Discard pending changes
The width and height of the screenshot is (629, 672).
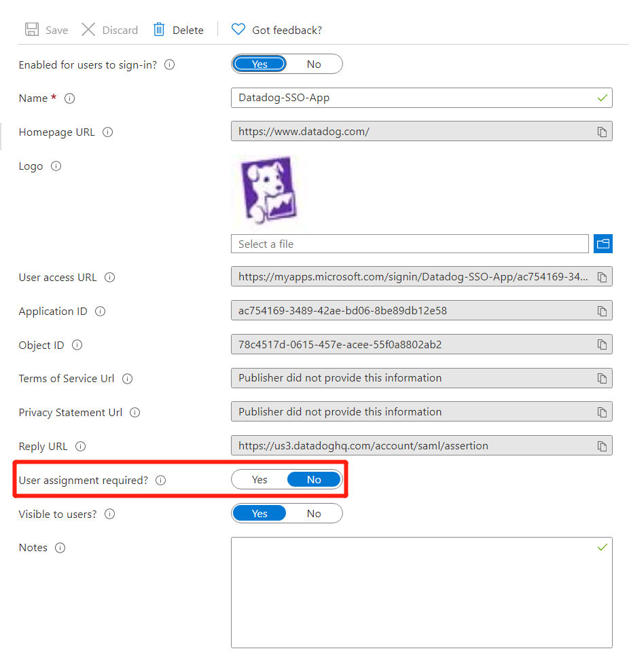click(x=109, y=30)
